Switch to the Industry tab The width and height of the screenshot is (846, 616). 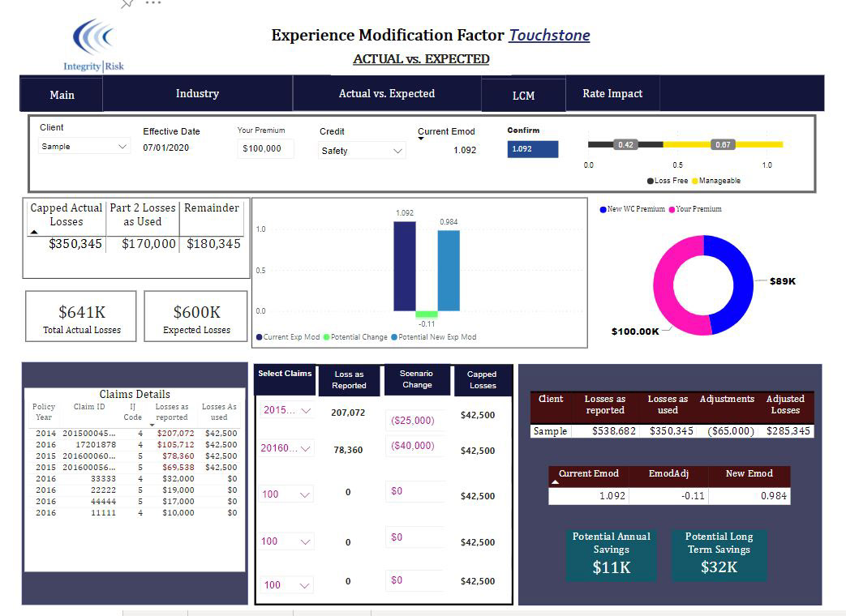pyautogui.click(x=197, y=94)
